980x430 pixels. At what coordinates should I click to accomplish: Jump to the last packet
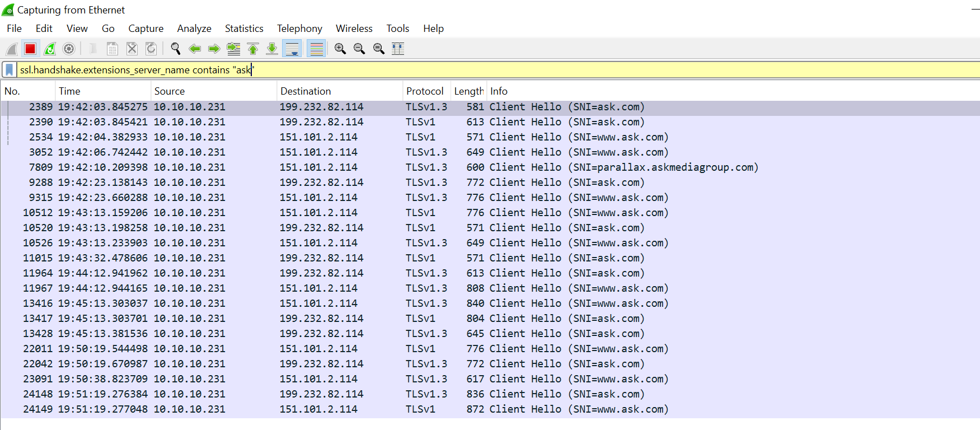[272, 49]
